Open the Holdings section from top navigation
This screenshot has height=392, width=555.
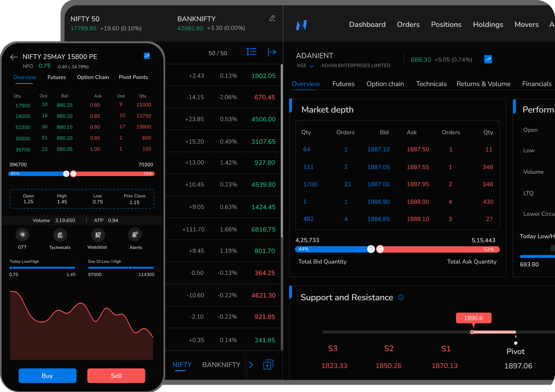(488, 24)
